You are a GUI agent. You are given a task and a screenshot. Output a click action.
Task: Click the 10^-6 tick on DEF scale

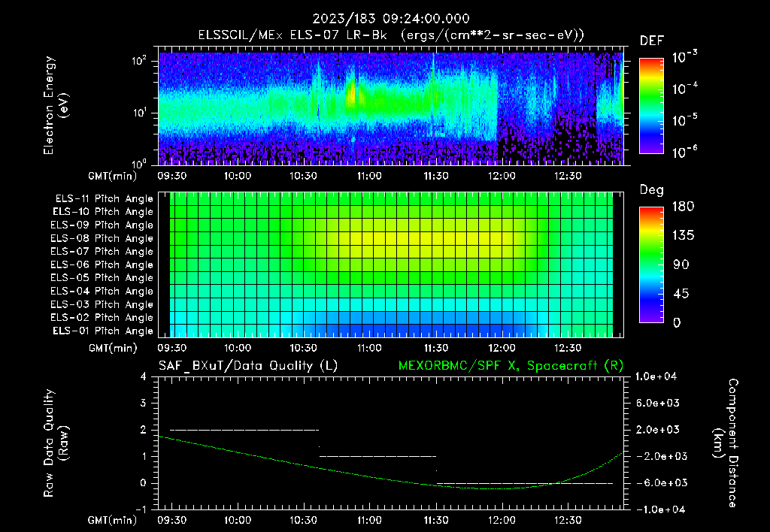684,152
